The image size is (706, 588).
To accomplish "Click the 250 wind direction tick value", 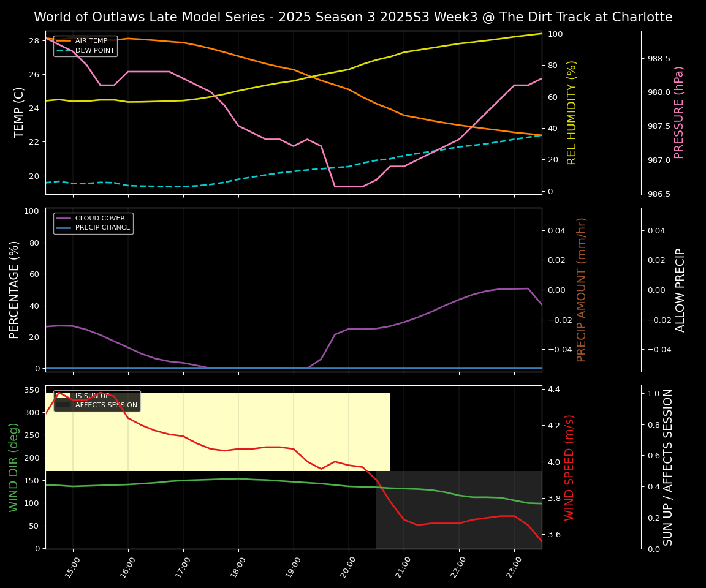I will [33, 435].
